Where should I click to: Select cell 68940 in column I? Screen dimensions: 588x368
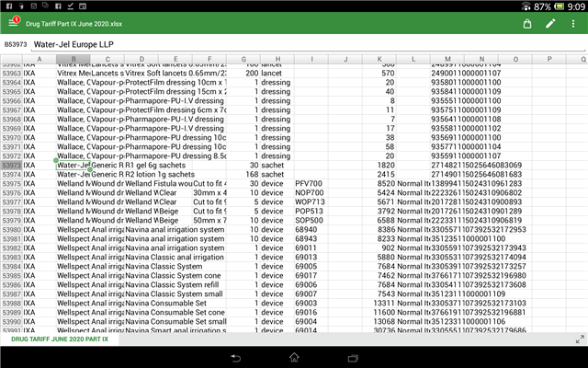pos(311,229)
